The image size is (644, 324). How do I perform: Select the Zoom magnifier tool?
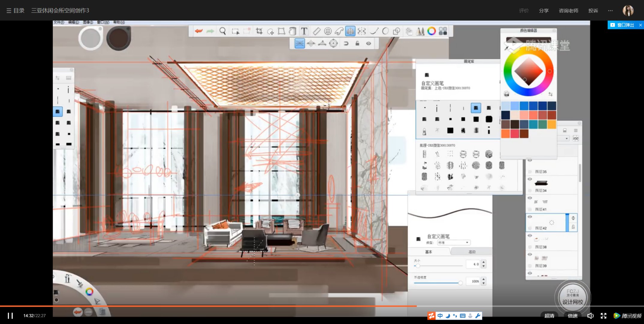coord(222,31)
